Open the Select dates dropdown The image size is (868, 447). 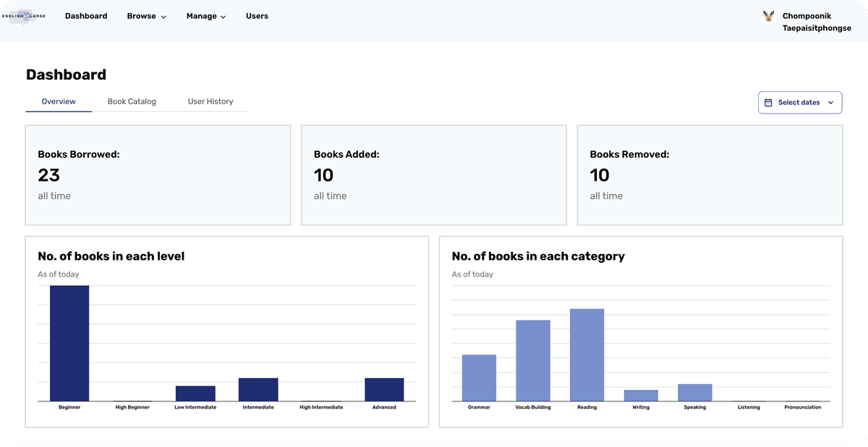click(x=800, y=103)
